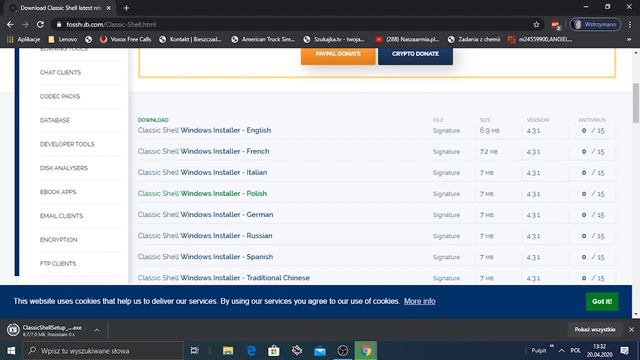The width and height of the screenshot is (640, 360).
Task: Click the Windows search box
Action: [103, 351]
